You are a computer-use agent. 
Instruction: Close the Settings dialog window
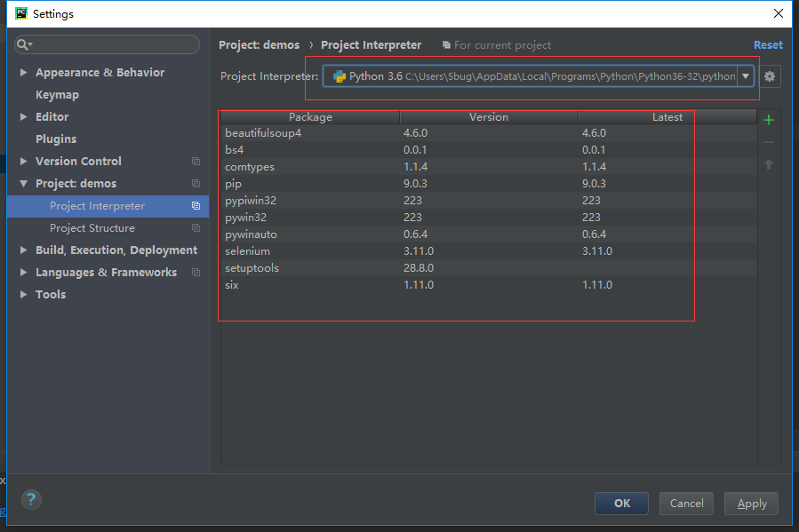778,13
